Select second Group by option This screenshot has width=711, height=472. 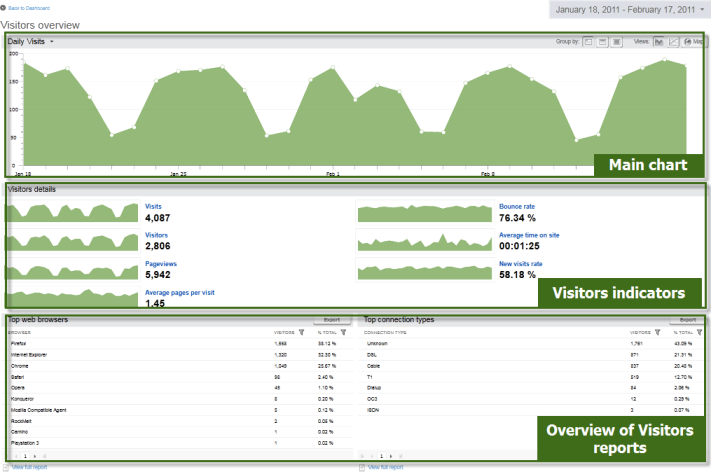click(x=602, y=42)
